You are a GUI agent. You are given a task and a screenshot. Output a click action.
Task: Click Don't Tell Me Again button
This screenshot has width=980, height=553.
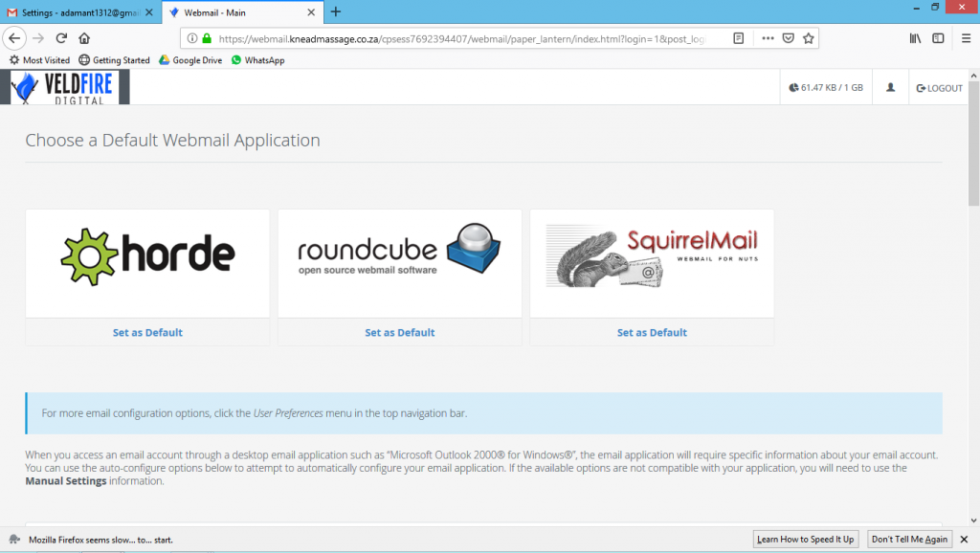909,540
